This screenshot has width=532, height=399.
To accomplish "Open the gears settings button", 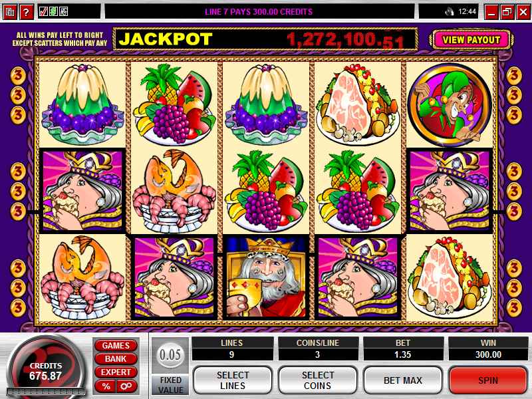I will pos(126,386).
